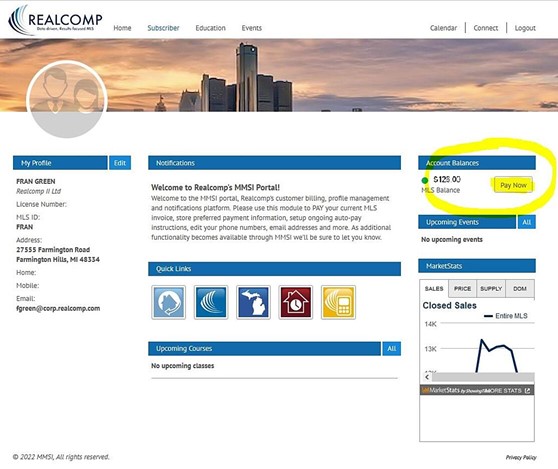The image size is (558, 469).
Task: Open the yellow mobile phone quick link
Action: pyautogui.click(x=338, y=302)
